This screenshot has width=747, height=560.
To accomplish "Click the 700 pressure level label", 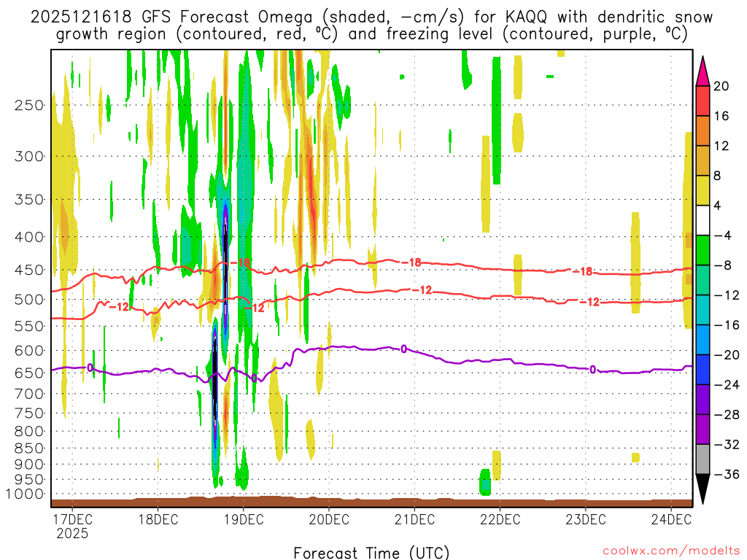I will click(29, 394).
